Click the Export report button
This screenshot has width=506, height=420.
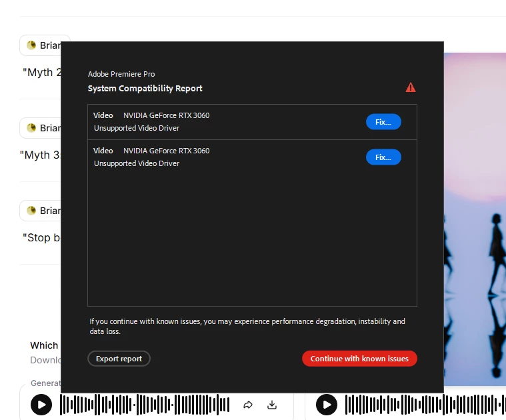click(x=119, y=359)
